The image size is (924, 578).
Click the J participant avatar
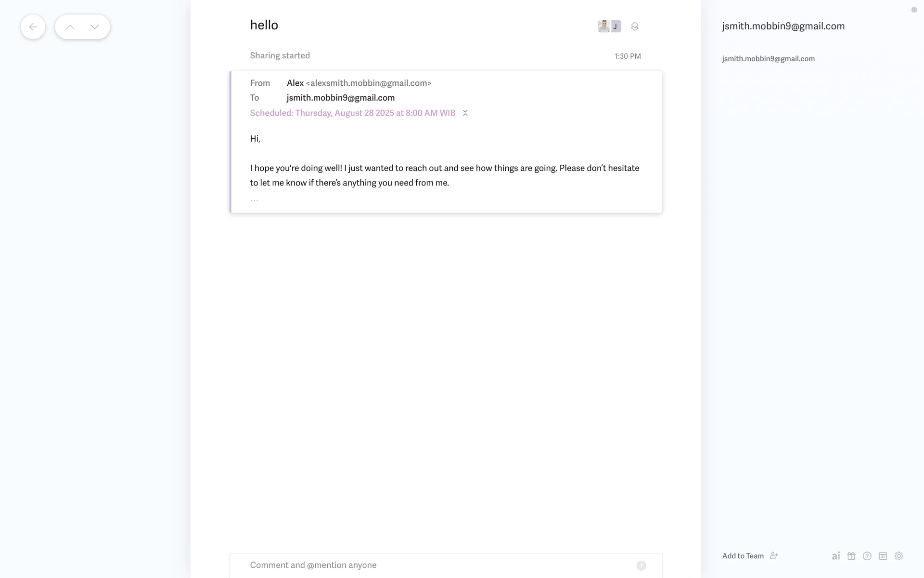[616, 26]
